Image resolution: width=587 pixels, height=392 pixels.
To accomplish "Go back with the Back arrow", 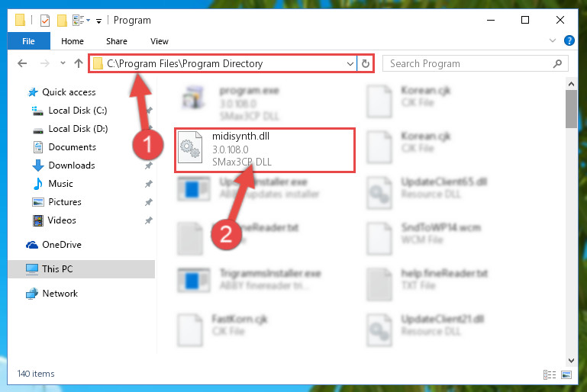I will pyautogui.click(x=22, y=63).
